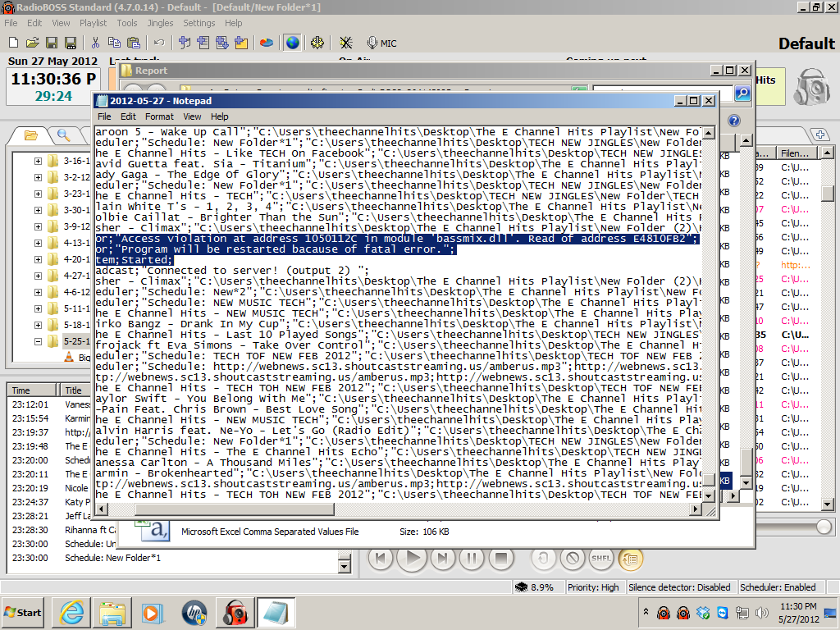This screenshot has width=840, height=630.
Task: Create a new playlist with toolbar New icon
Action: click(14, 43)
